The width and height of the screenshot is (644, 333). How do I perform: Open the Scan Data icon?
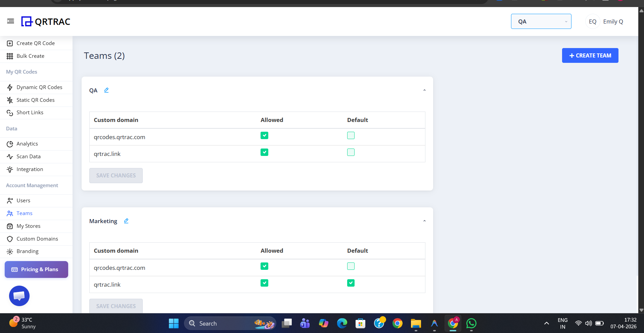[x=10, y=156]
